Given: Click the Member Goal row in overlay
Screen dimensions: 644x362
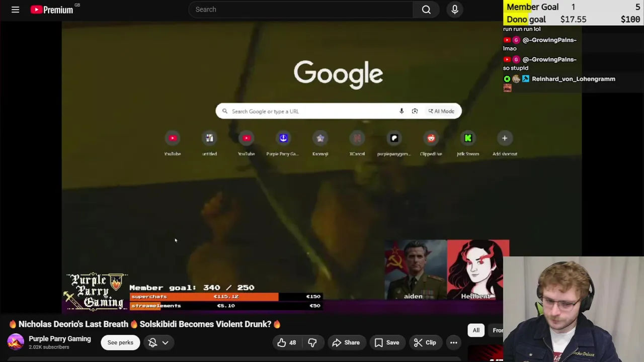Looking at the screenshot, I should point(573,7).
